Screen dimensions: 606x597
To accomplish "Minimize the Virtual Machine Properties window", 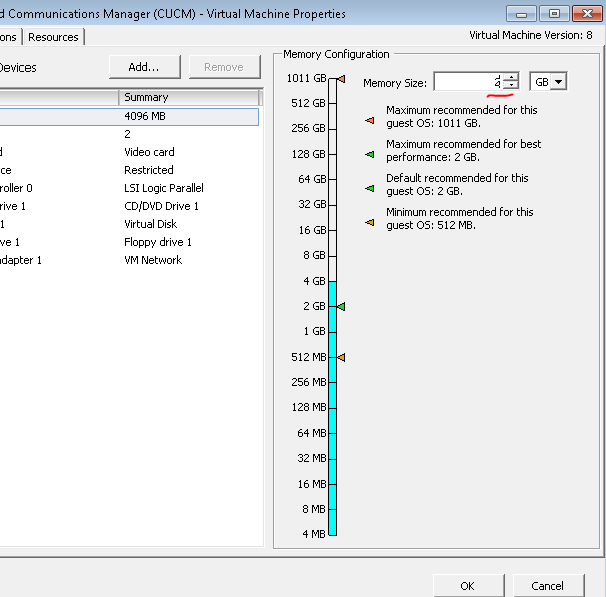I will click(x=521, y=14).
